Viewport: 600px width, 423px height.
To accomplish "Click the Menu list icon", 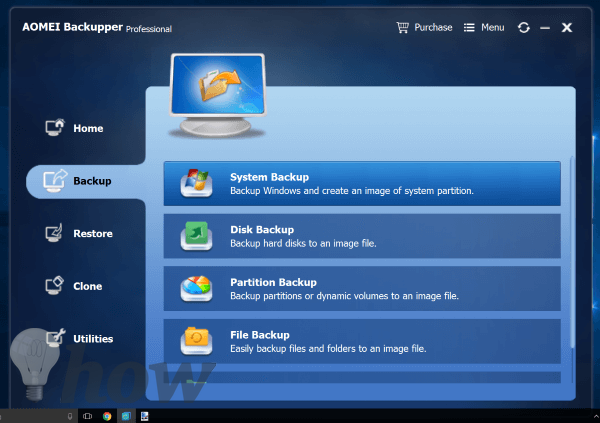I will (469, 28).
